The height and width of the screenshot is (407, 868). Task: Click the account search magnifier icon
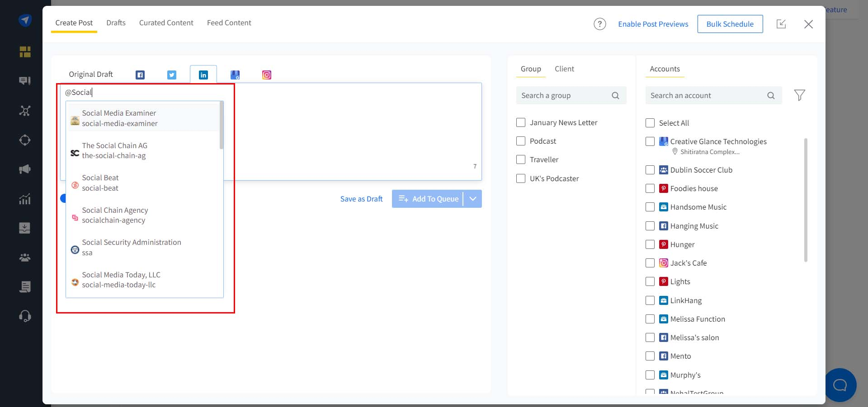tap(771, 95)
